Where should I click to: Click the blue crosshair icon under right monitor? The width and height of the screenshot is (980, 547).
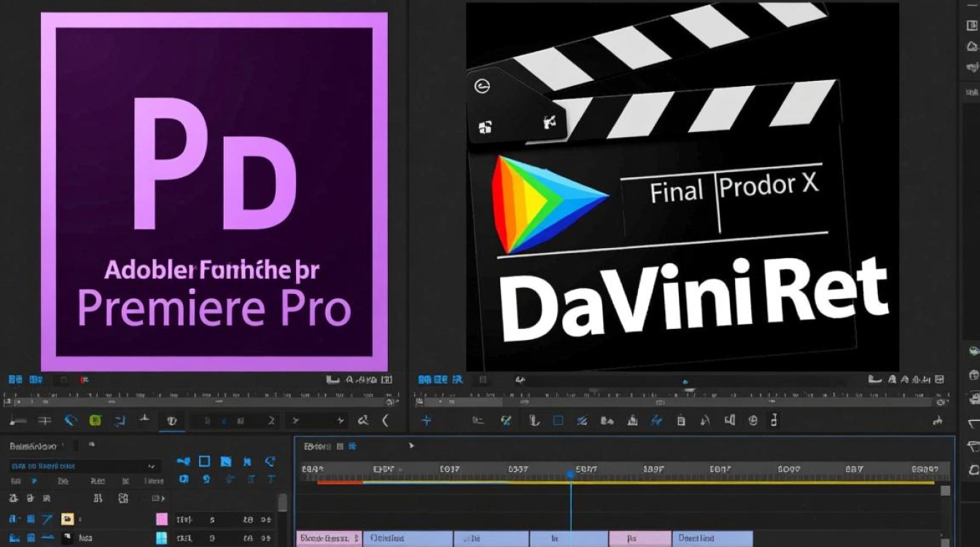[427, 420]
